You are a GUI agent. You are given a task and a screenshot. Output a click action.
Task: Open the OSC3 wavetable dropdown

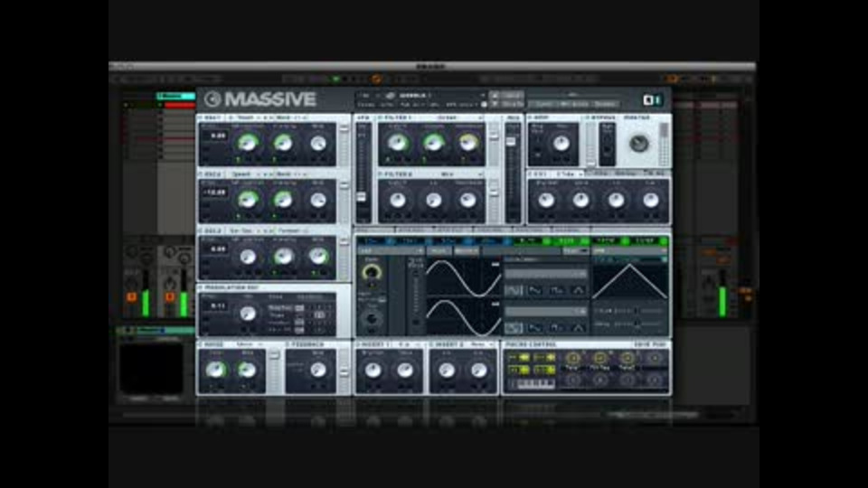pyautogui.click(x=245, y=230)
